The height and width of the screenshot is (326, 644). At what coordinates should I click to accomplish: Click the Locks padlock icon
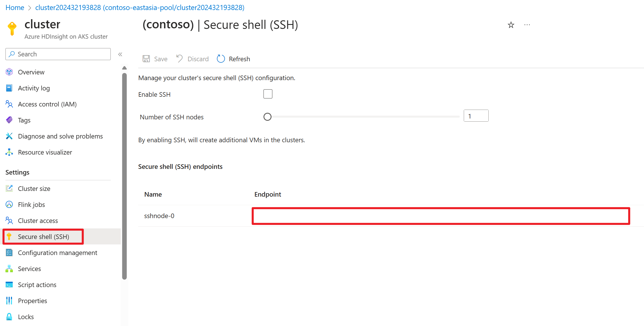(x=9, y=317)
